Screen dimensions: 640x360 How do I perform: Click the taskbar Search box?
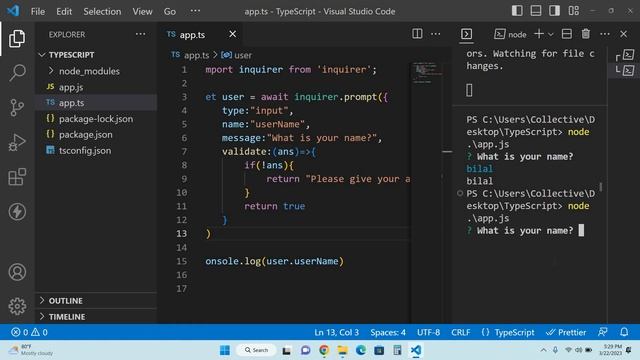(256, 350)
